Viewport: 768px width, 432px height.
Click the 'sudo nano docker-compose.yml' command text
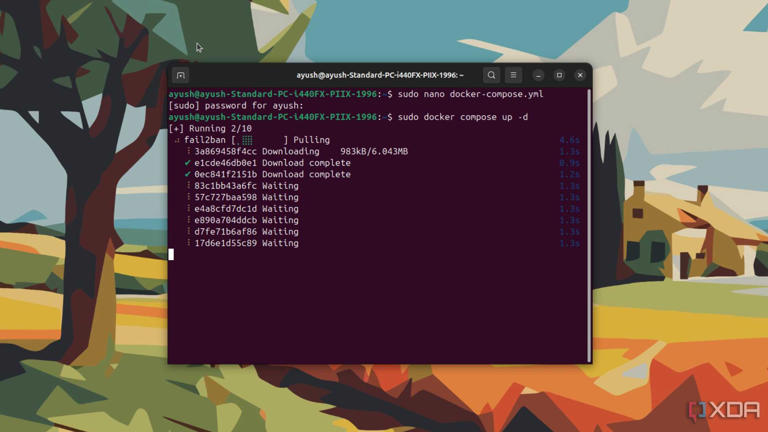[x=470, y=94]
